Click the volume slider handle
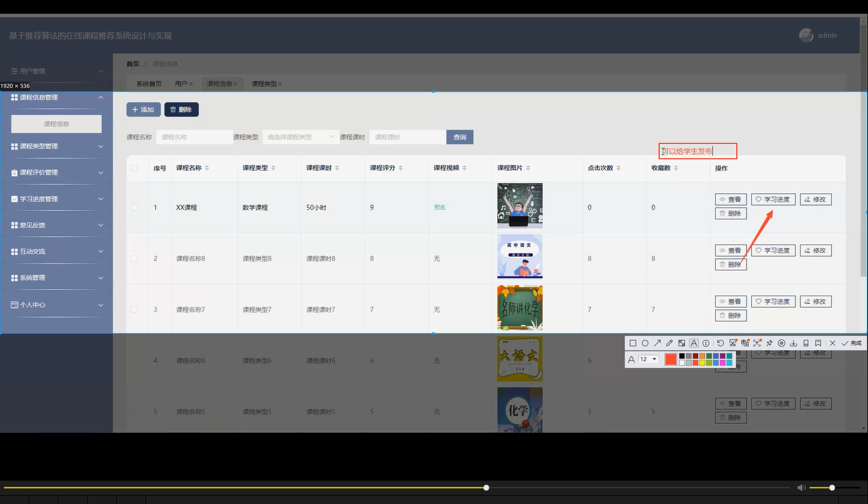The image size is (868, 504). coord(832,487)
